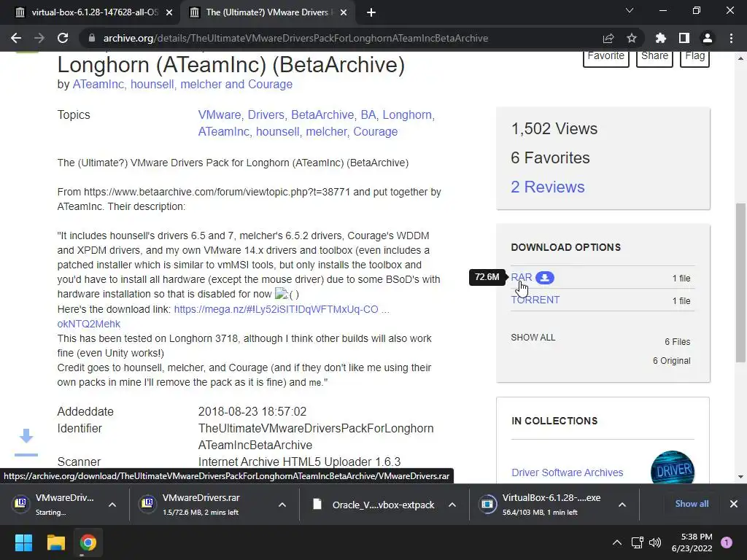
Task: Expand options for the starting VMwareDriv download
Action: (x=112, y=505)
